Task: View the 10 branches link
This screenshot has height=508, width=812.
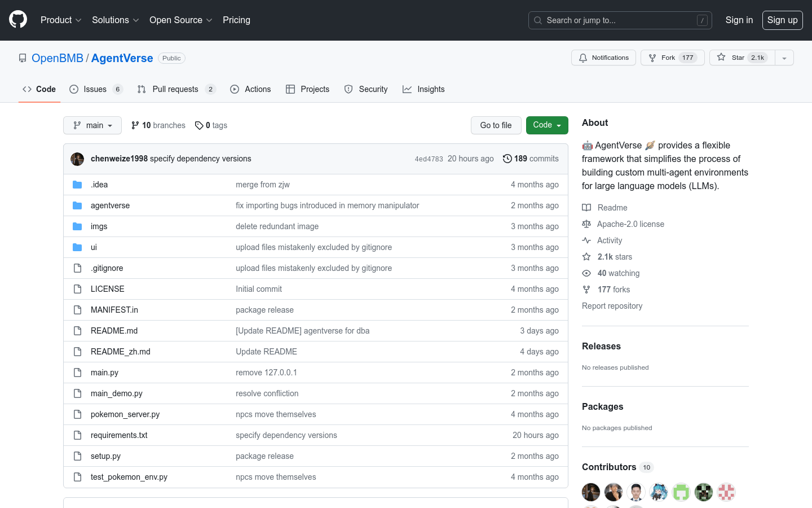Action: pyautogui.click(x=158, y=125)
